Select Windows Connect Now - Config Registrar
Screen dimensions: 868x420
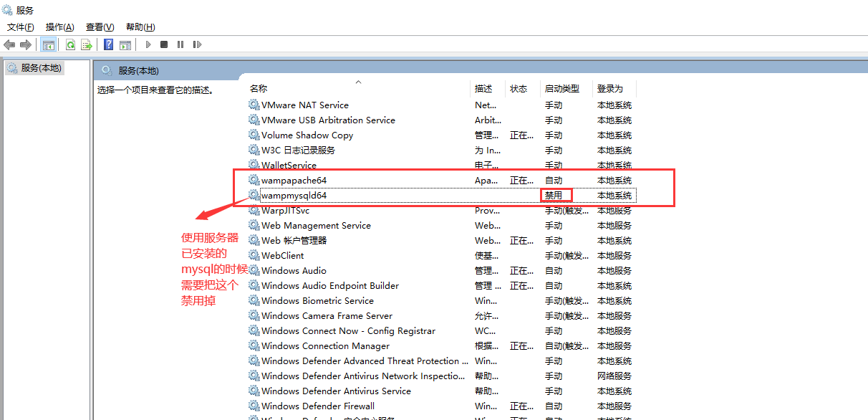(348, 330)
